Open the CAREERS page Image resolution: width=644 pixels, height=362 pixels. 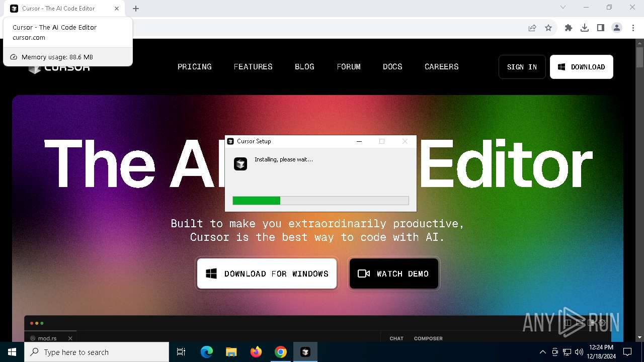pyautogui.click(x=441, y=67)
